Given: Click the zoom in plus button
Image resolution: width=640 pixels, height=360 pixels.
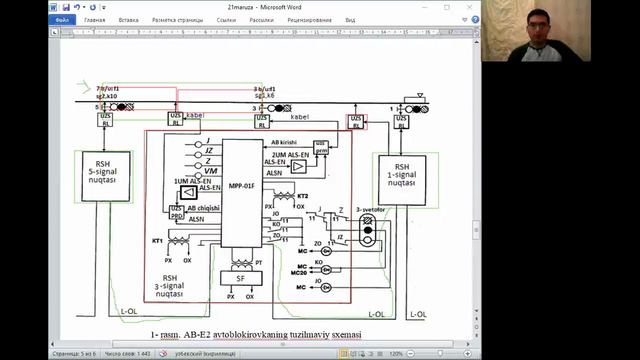Looking at the screenshot, I should coord(468,354).
